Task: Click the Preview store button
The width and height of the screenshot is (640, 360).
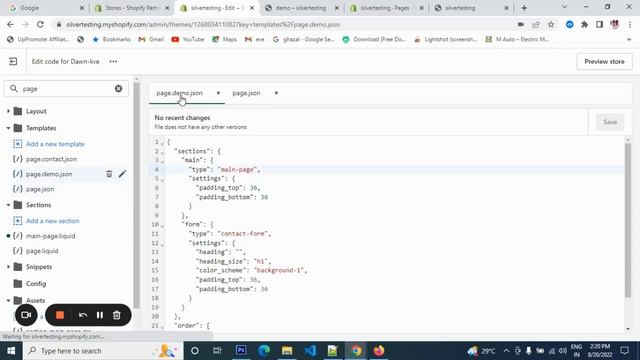Action: pyautogui.click(x=604, y=62)
